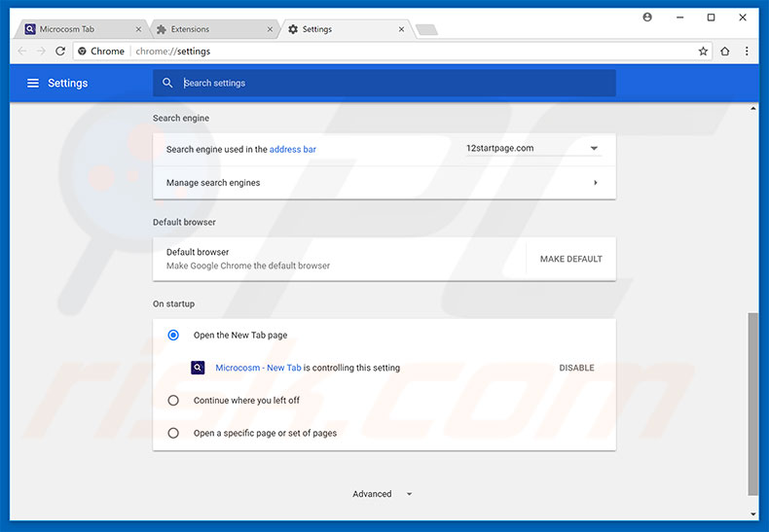
Task: Expand the Advanced settings section
Action: (382, 494)
